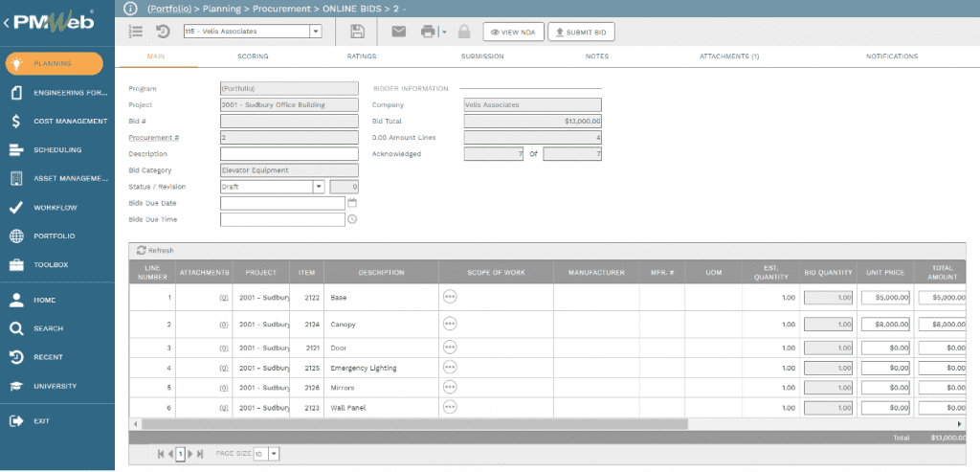Collapse the sidebar with the back chevron
Image resolution: width=980 pixels, height=472 pixels.
7,23
